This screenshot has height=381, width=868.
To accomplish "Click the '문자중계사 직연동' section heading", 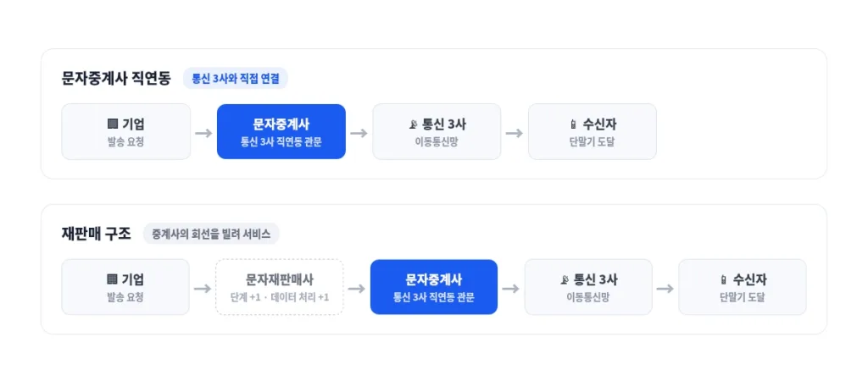I will point(116,79).
